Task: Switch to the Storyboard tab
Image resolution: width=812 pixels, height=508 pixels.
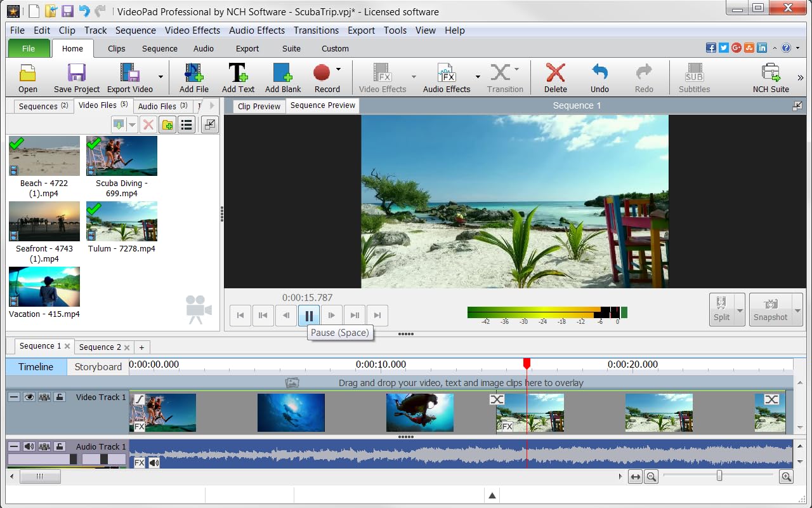Action: coord(98,367)
